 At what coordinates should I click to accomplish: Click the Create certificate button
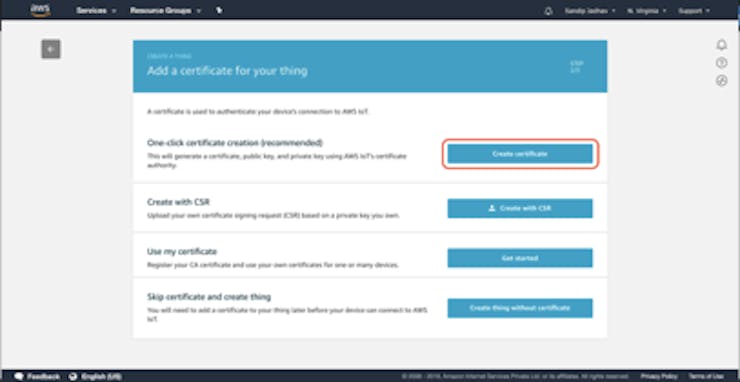click(x=520, y=154)
